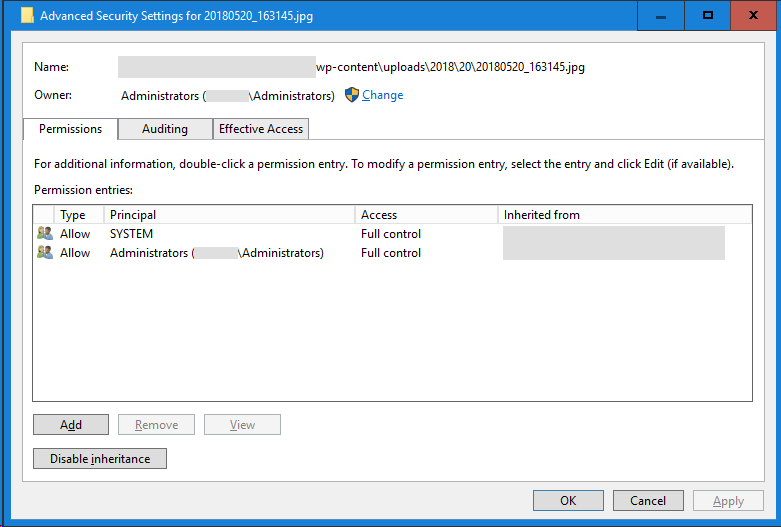Select the user group icon in SYSTEM row
Image resolution: width=781 pixels, height=527 pixels.
coord(45,233)
